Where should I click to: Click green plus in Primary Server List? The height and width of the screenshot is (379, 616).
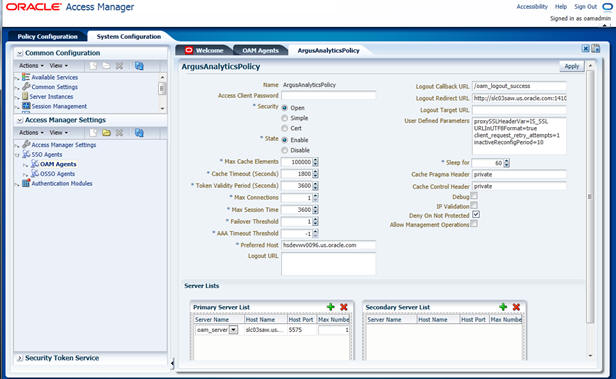click(x=330, y=307)
